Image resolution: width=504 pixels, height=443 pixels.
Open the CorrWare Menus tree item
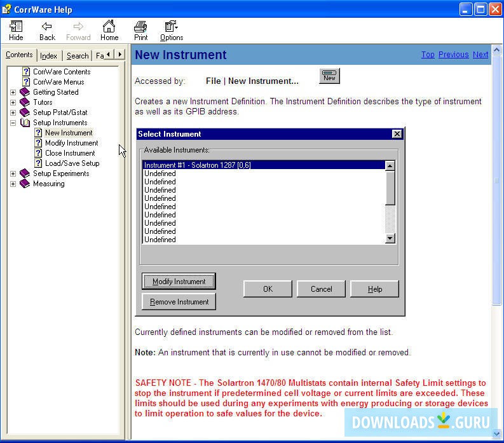pos(58,81)
